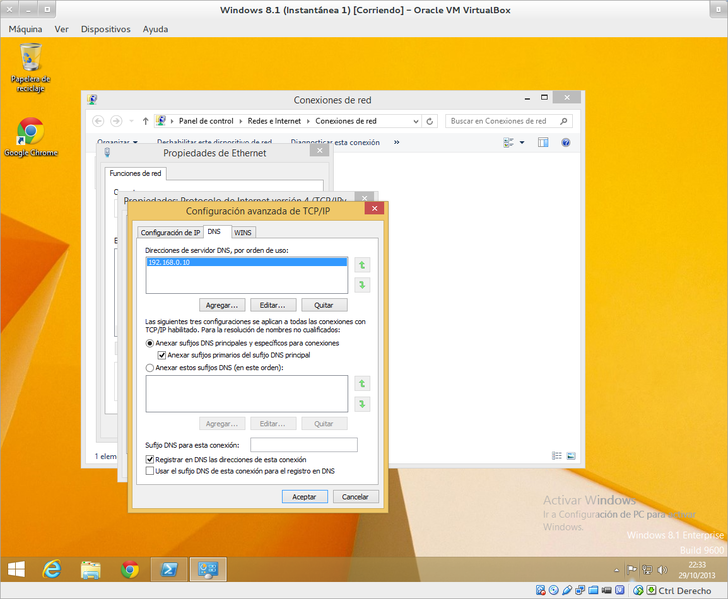Toggle Anexar sufijos primarios del sufijo DNS principal
This screenshot has width=728, height=599.
coord(162,355)
